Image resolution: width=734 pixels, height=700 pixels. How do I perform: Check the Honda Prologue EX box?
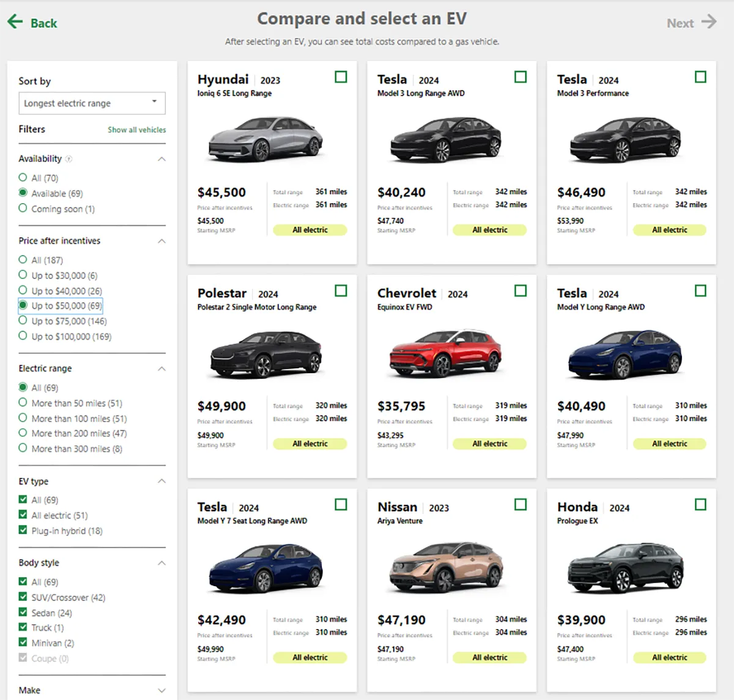pos(700,505)
